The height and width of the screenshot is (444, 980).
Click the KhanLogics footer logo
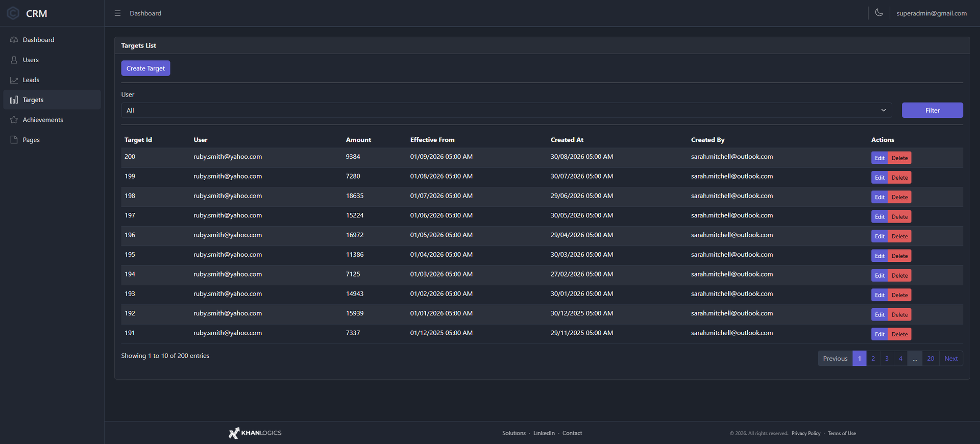click(x=255, y=433)
